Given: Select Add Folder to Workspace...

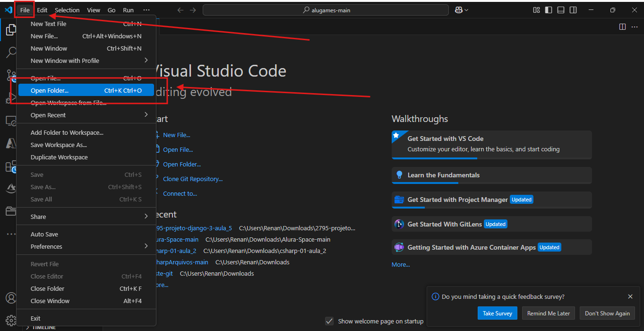Looking at the screenshot, I should coord(86,132).
